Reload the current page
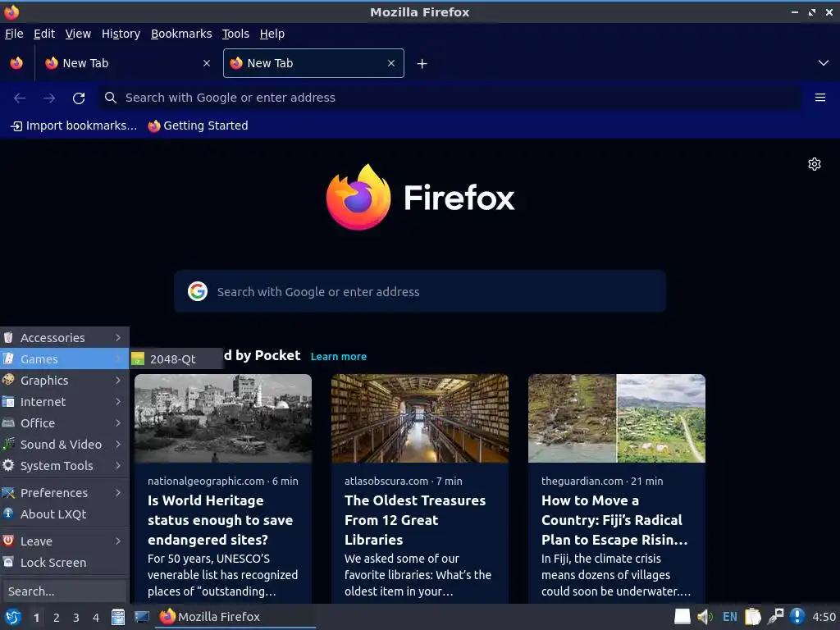The width and height of the screenshot is (840, 630). [79, 98]
